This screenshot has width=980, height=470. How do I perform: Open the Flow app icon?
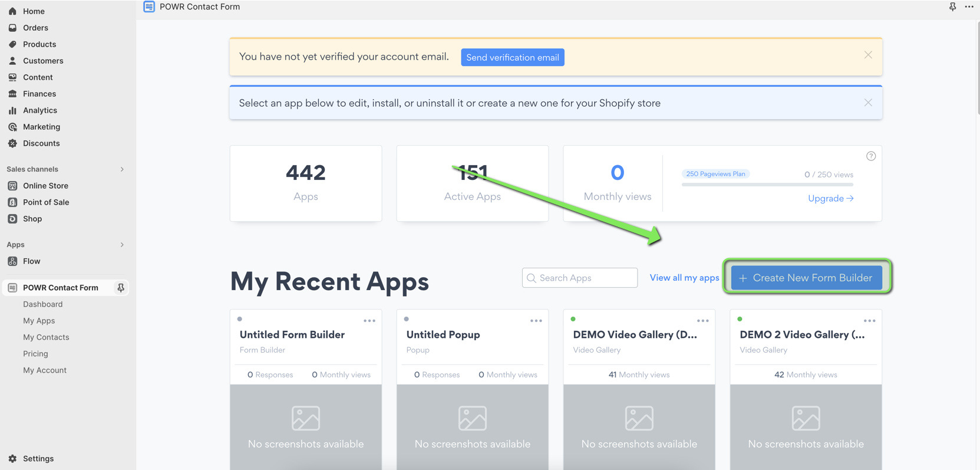tap(12, 261)
